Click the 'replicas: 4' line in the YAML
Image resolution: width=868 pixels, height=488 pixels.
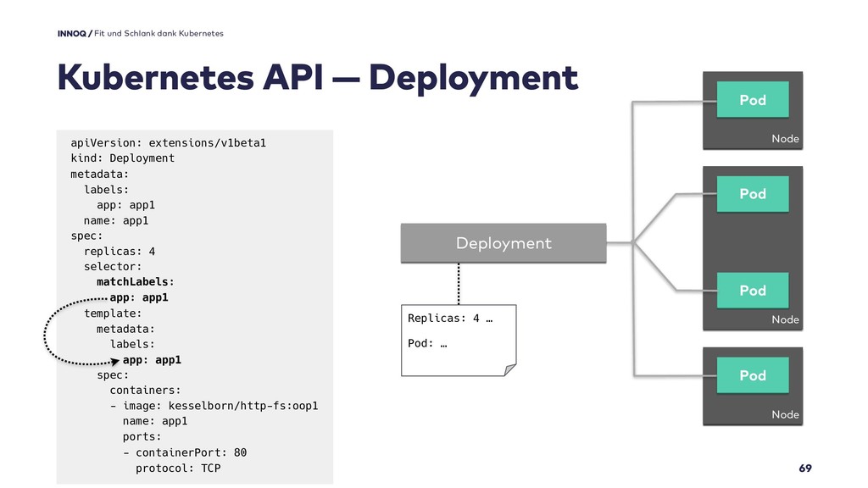(x=120, y=251)
